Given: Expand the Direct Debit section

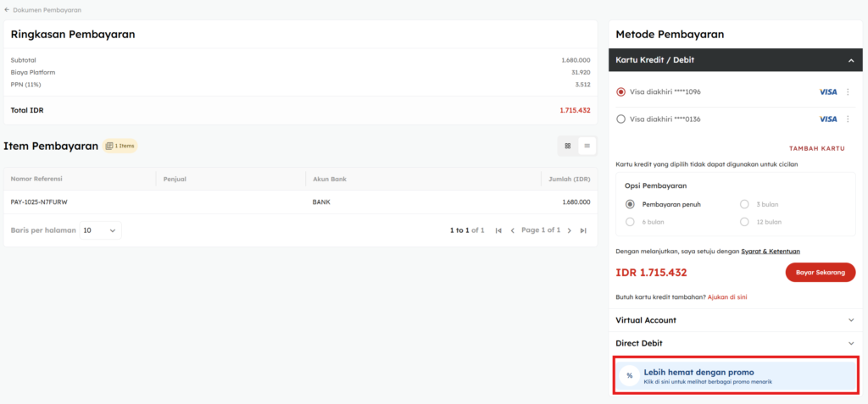Looking at the screenshot, I should coord(735,343).
